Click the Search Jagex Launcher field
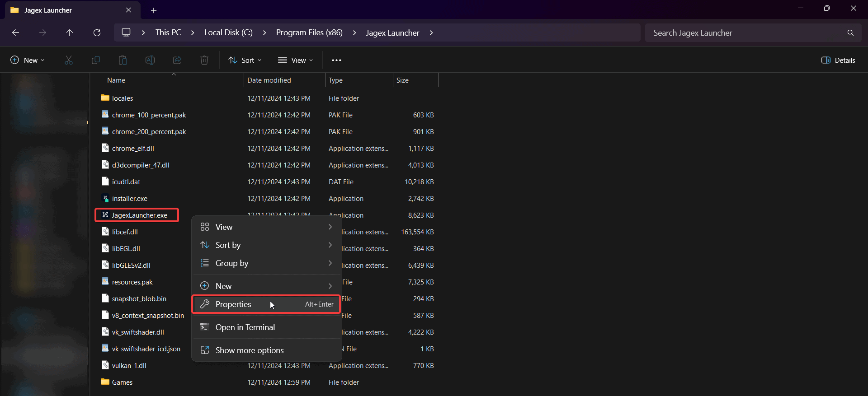This screenshot has width=868, height=396. (x=746, y=33)
